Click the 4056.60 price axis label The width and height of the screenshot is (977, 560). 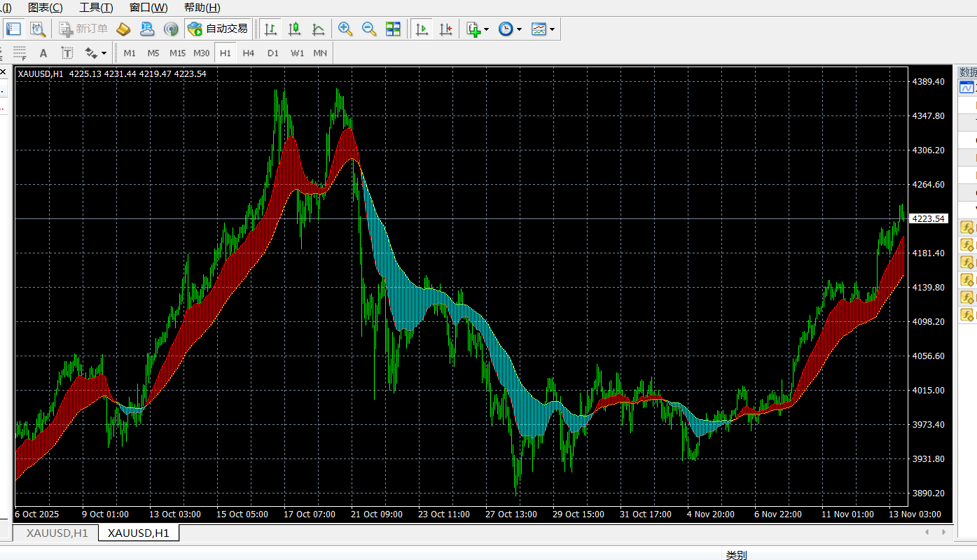(928, 356)
